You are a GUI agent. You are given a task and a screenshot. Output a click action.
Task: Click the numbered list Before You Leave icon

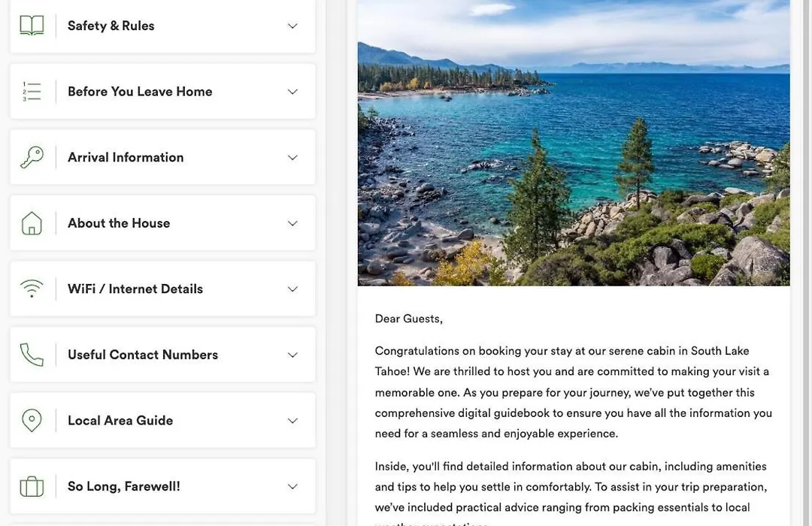coord(32,91)
